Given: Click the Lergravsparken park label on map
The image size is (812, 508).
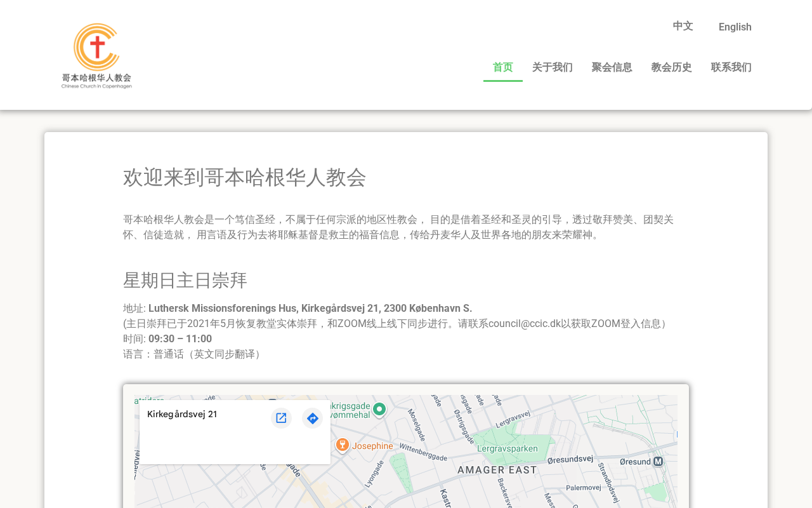Looking at the screenshot, I should coord(507,448).
